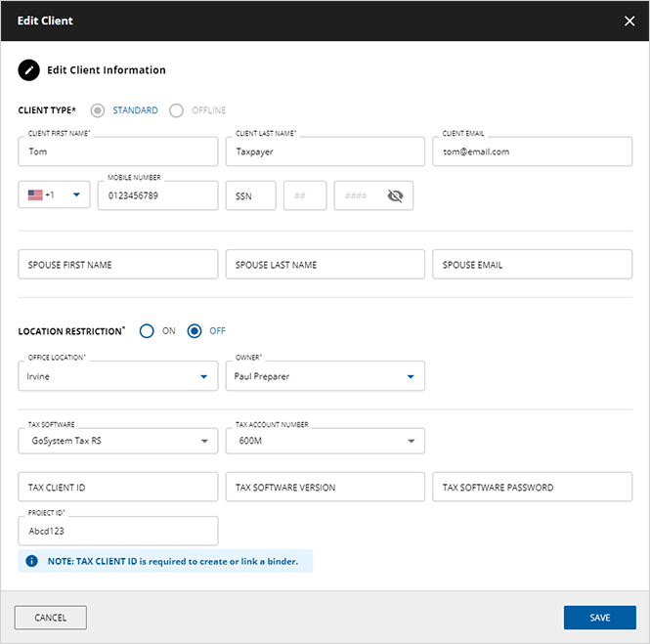Click the pencil edit icon
The width and height of the screenshot is (650, 644).
coord(29,70)
